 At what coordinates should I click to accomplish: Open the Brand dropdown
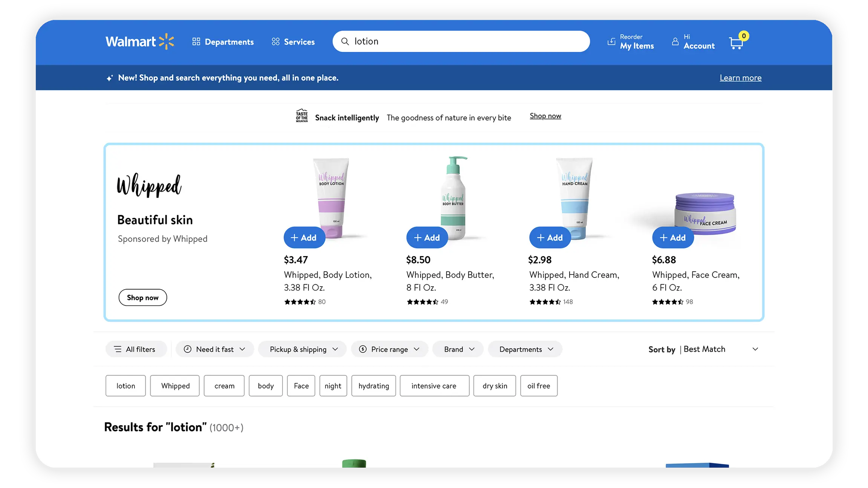(x=458, y=349)
